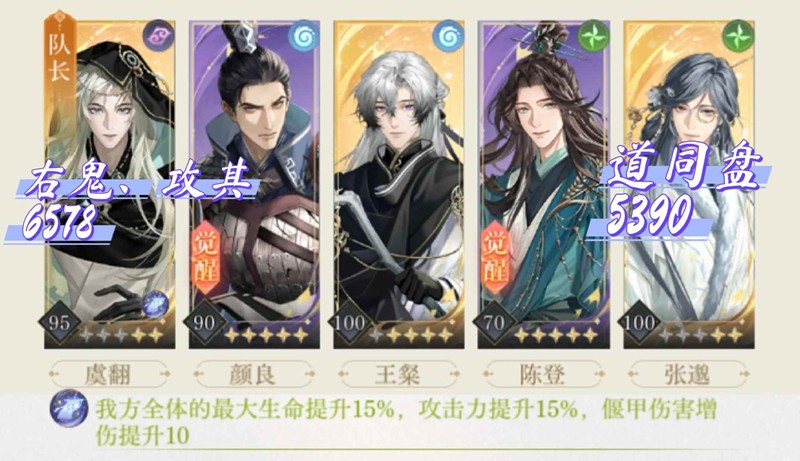Click the captain skill orb beside description text
The width and height of the screenshot is (800, 461).
[69, 408]
